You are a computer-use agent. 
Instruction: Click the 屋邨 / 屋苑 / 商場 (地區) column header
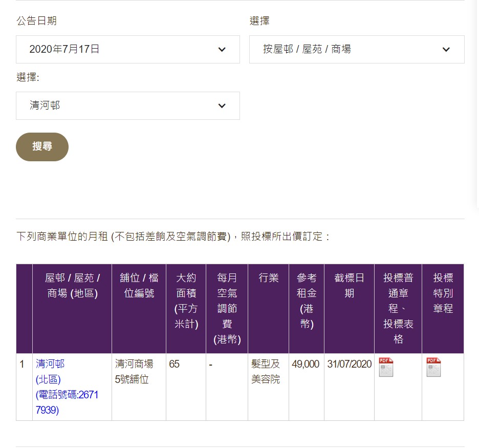[x=72, y=309]
